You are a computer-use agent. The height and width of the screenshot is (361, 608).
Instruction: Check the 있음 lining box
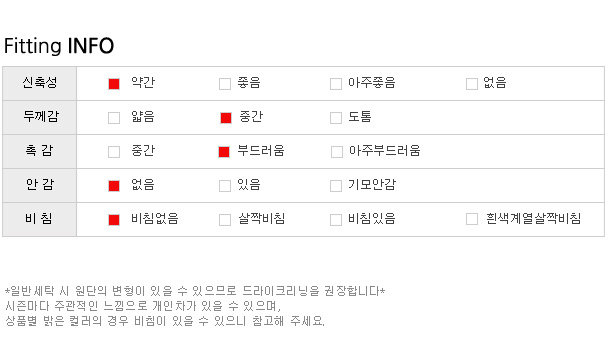point(225,186)
